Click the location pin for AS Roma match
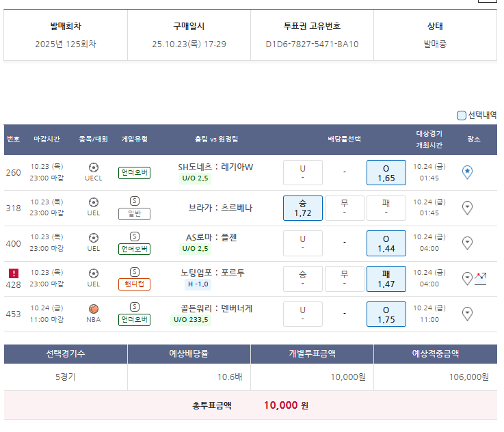The image size is (504, 432). 467,243
